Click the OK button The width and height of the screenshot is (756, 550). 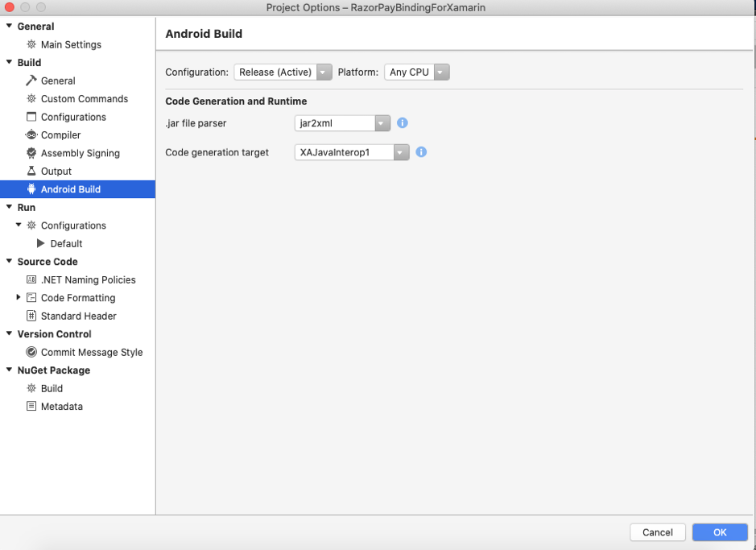(720, 532)
